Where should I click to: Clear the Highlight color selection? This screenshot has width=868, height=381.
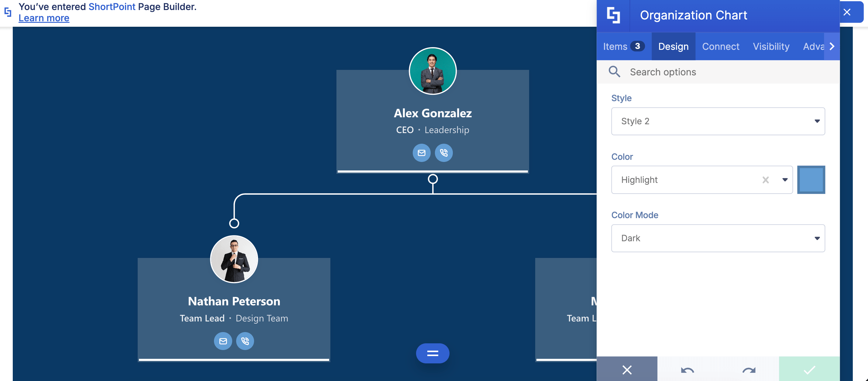[766, 180]
